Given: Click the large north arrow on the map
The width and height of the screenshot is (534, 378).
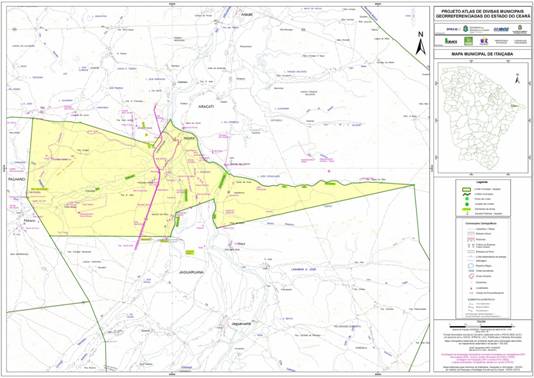Looking at the screenshot, I should coord(421,43).
